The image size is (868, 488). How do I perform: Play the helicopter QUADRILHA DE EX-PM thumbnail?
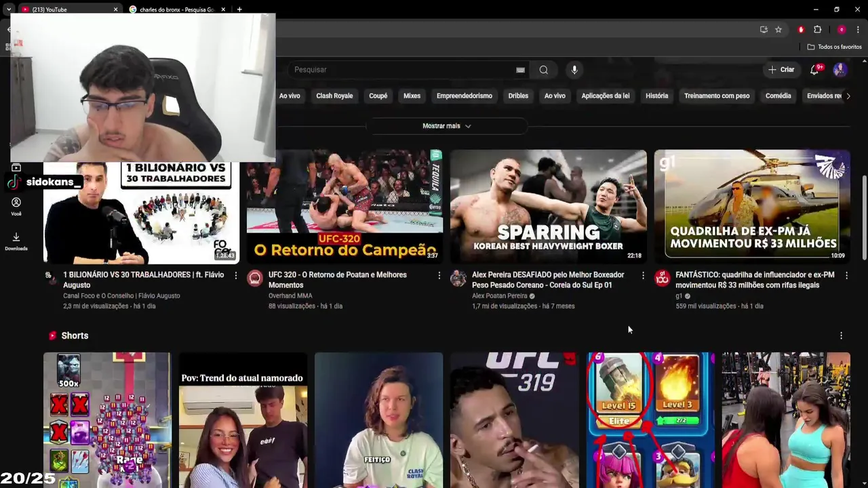point(752,207)
